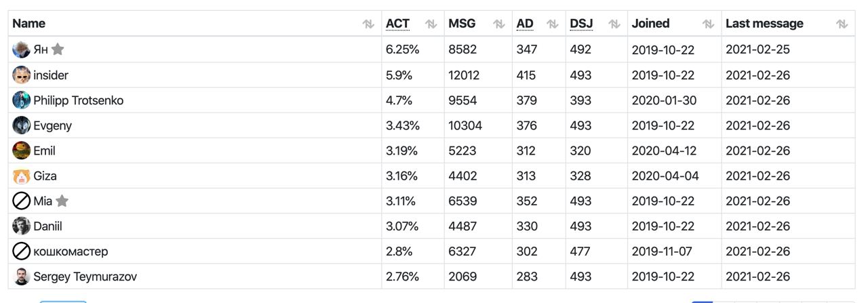Click Last message column sort arrows
Image resolution: width=868 pixels, height=303 pixels.
842,24
